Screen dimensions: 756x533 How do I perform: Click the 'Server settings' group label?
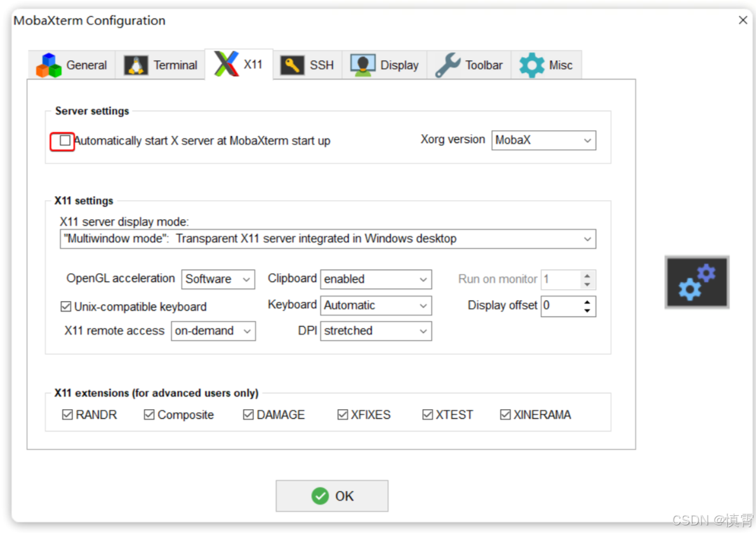pyautogui.click(x=92, y=111)
